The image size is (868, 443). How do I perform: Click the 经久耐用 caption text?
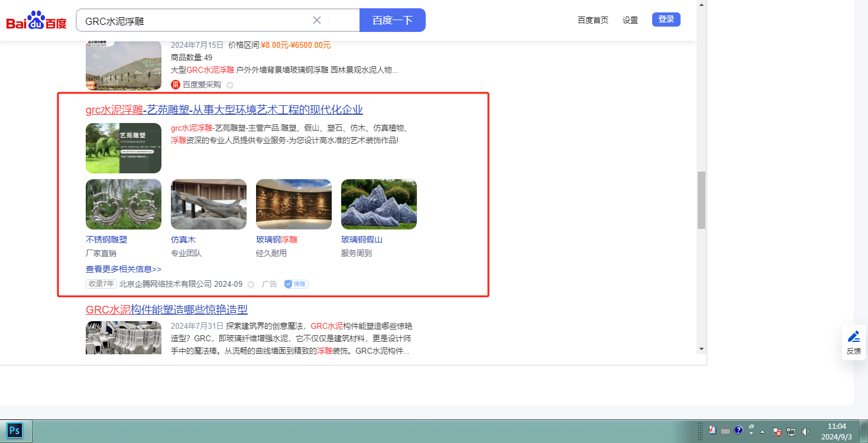[271, 253]
